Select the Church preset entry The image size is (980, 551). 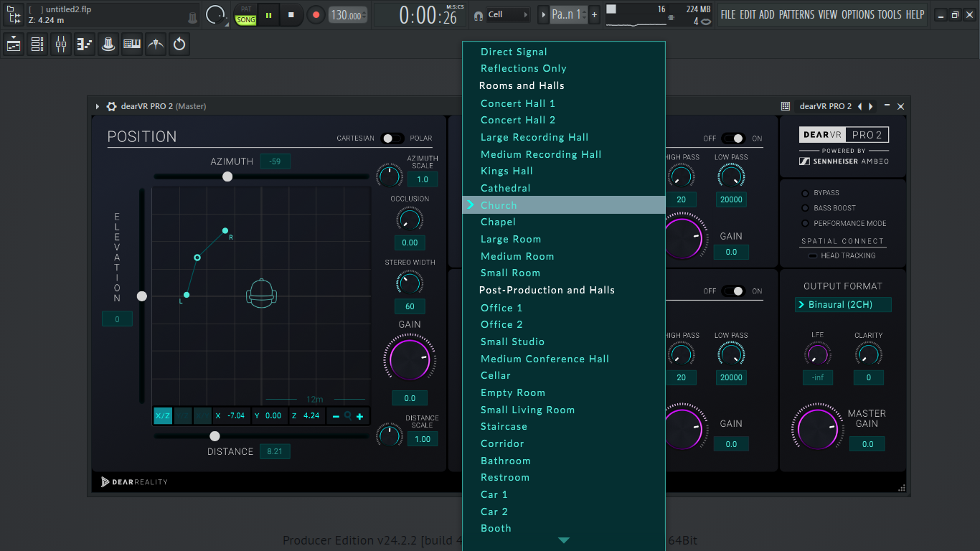[x=564, y=205]
